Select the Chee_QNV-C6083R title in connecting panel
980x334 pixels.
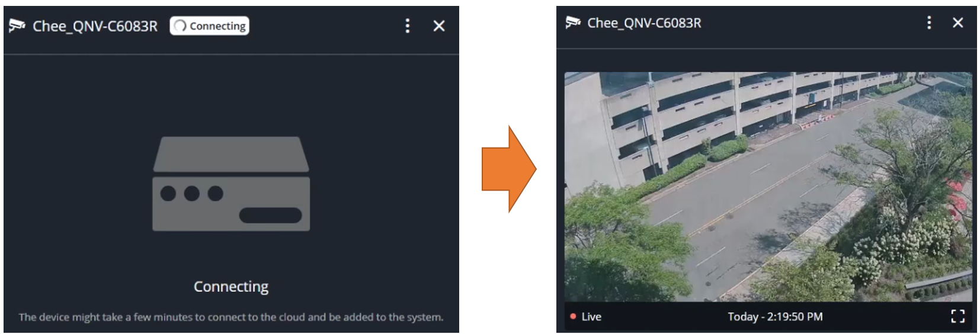[95, 26]
